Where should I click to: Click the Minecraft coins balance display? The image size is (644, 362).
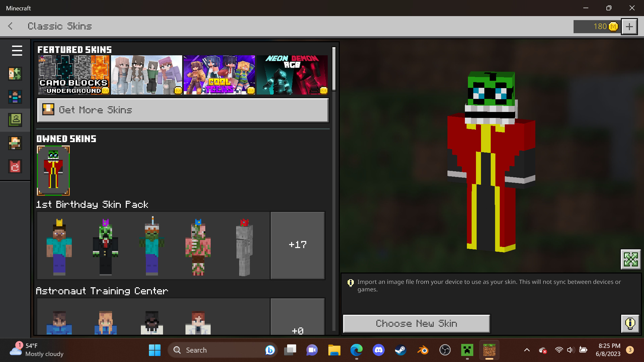597,26
